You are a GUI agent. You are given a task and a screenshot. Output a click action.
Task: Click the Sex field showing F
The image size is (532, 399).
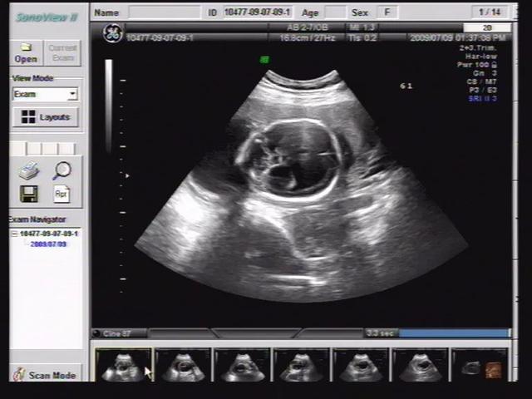387,12
